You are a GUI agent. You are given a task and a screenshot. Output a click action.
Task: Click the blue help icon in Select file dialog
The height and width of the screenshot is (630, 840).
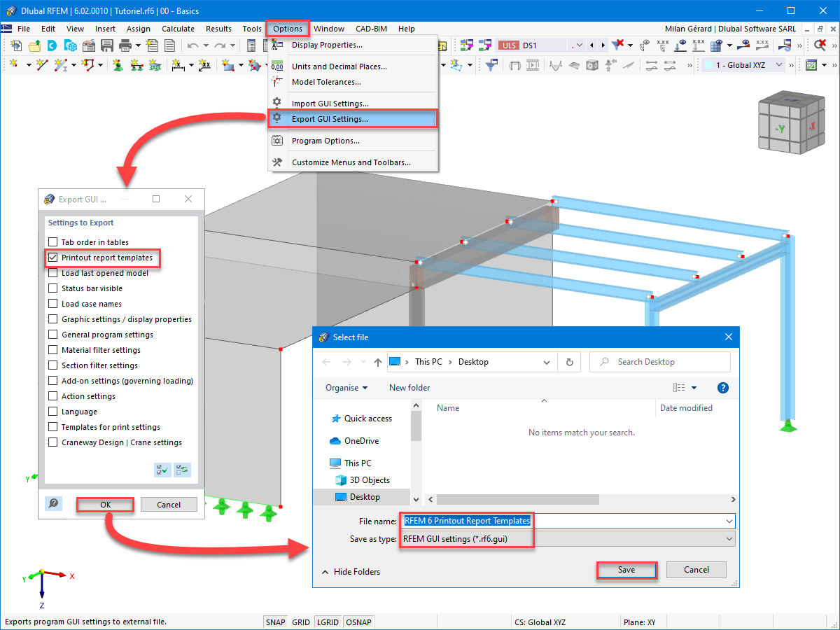click(x=724, y=388)
